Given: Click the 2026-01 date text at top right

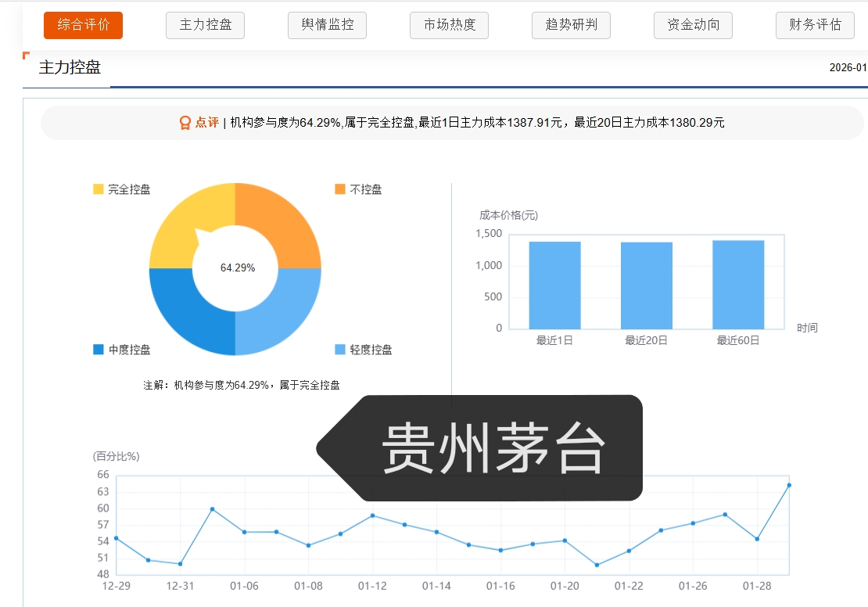Looking at the screenshot, I should click(x=848, y=67).
